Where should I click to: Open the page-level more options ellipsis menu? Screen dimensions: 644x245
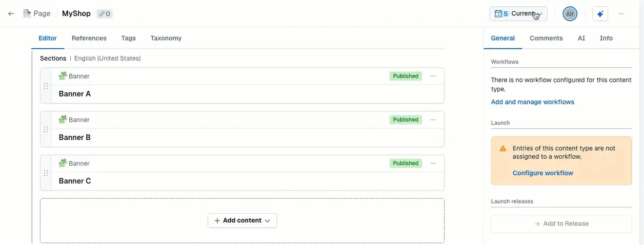621,14
